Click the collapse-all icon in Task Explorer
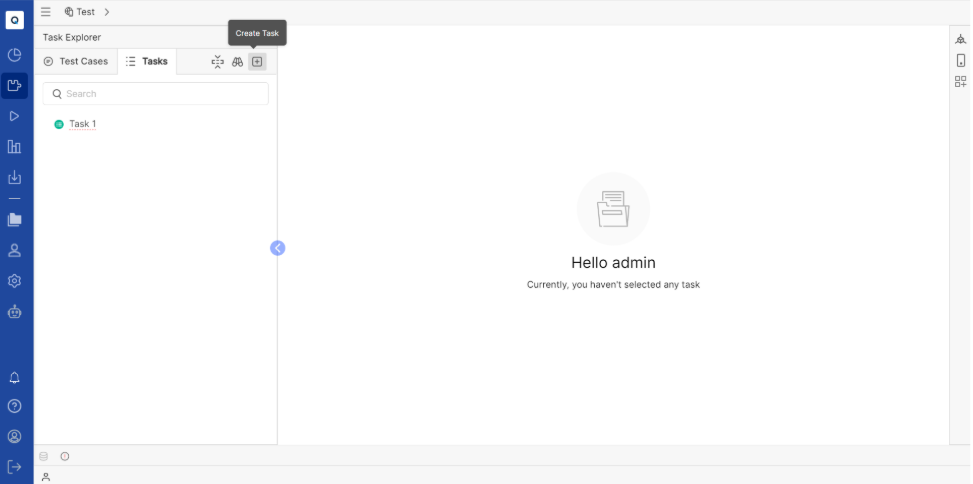This screenshot has width=973, height=484. (x=217, y=61)
